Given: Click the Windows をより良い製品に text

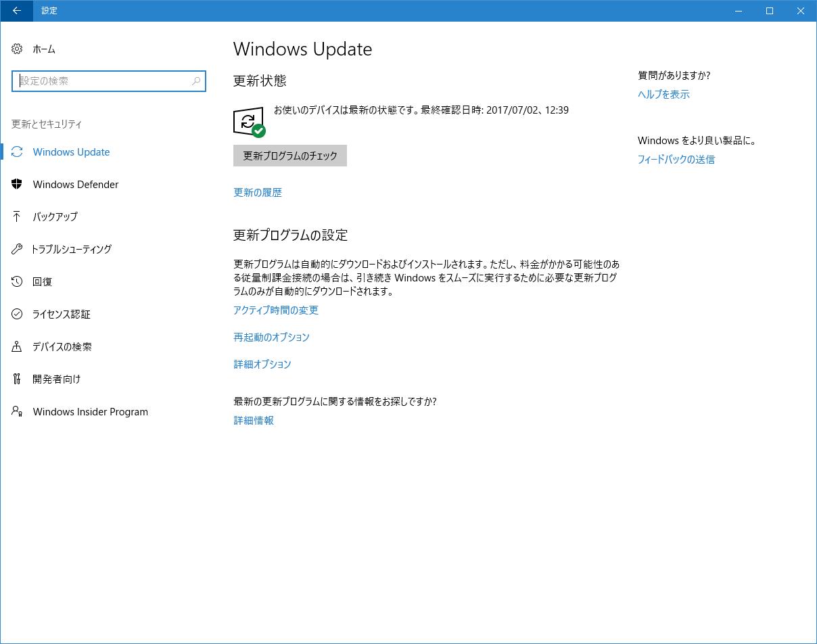Looking at the screenshot, I should [697, 141].
